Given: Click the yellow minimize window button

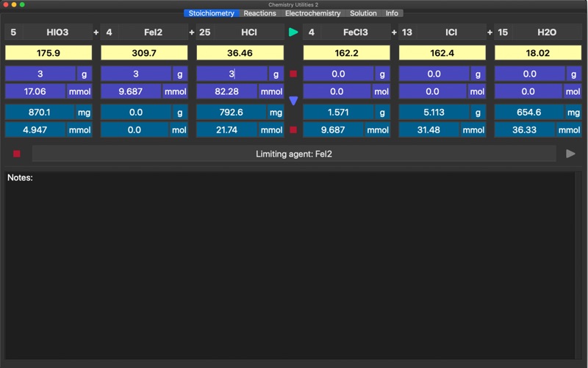Looking at the screenshot, I should click(x=14, y=4).
